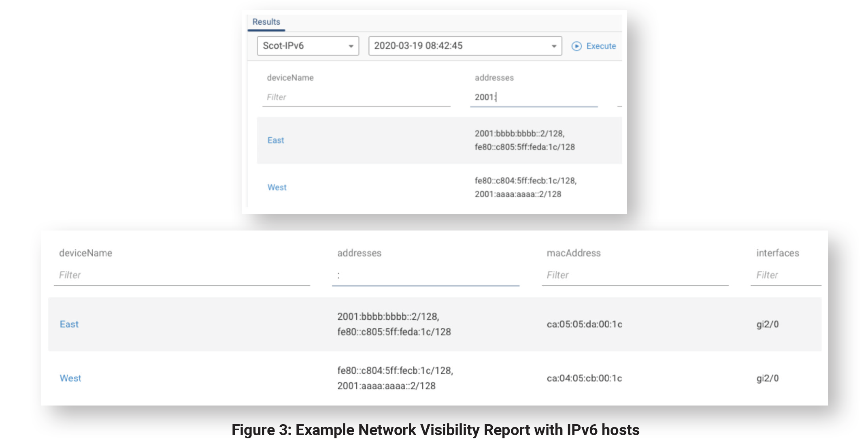Click deviceName filter in lower table

click(x=181, y=275)
